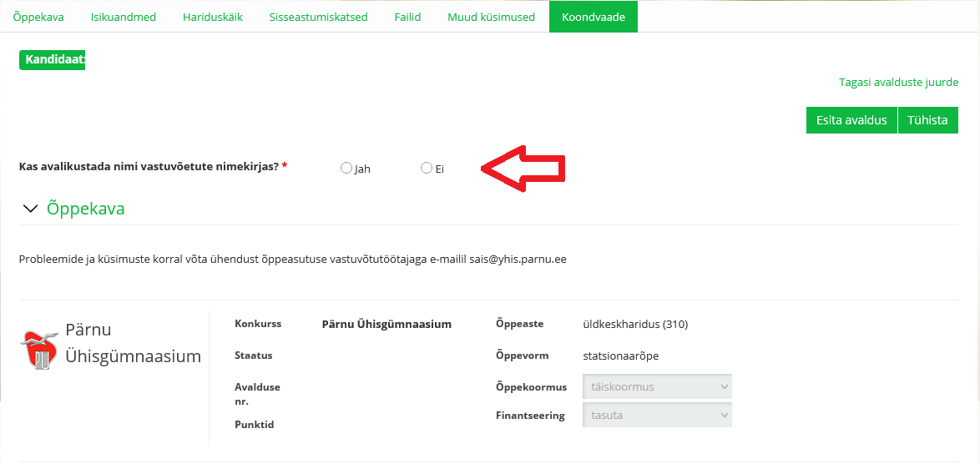Open the Õppekoormus dropdown
The width and height of the screenshot is (980, 464).
pos(657,387)
